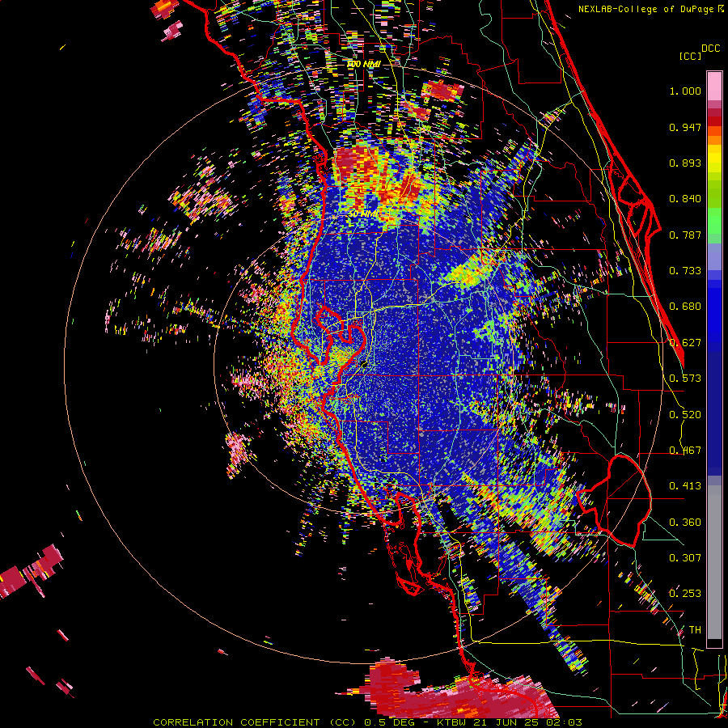Select the 0.840 scale value
728x728 pixels.
[x=685, y=199]
